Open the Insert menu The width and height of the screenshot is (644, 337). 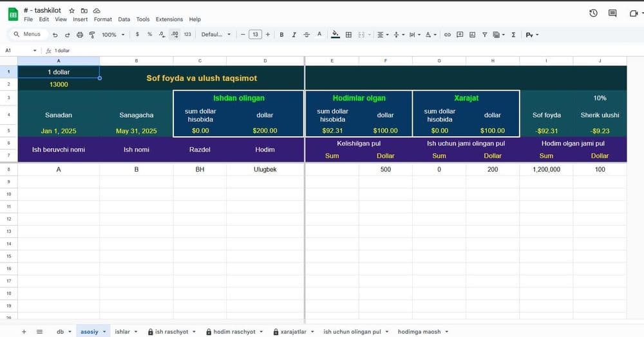pos(80,19)
